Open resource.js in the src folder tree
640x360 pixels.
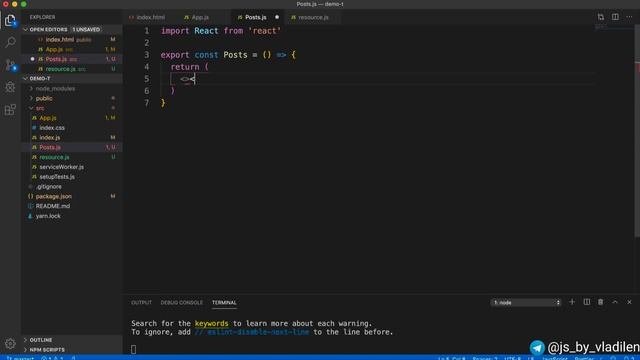pos(72,157)
